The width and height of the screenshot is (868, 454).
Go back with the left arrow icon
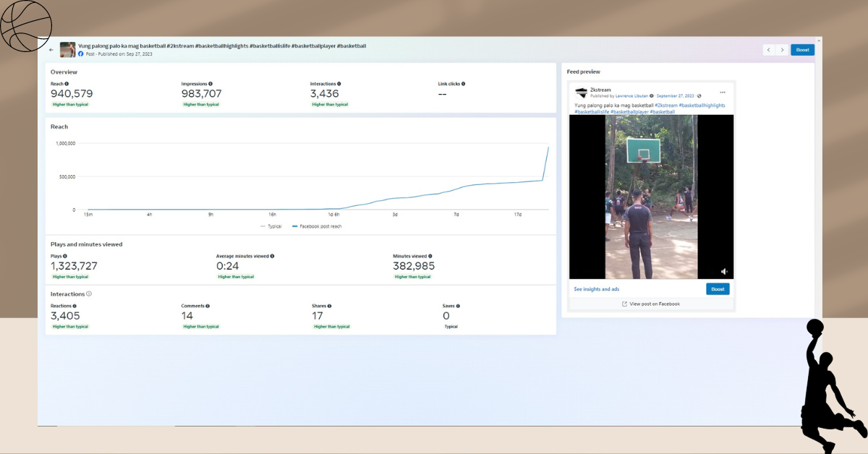click(x=51, y=50)
